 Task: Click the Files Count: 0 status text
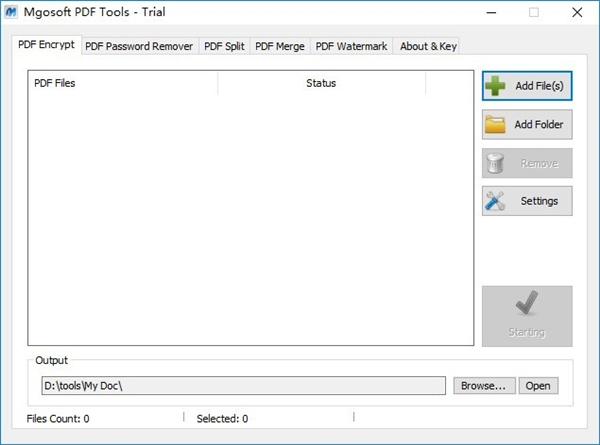[58, 419]
